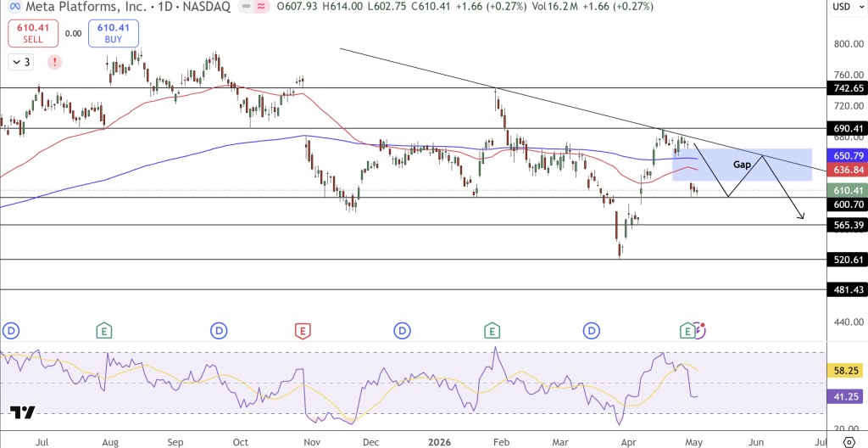Select the 520.61 horizontal line price label

tap(847, 260)
